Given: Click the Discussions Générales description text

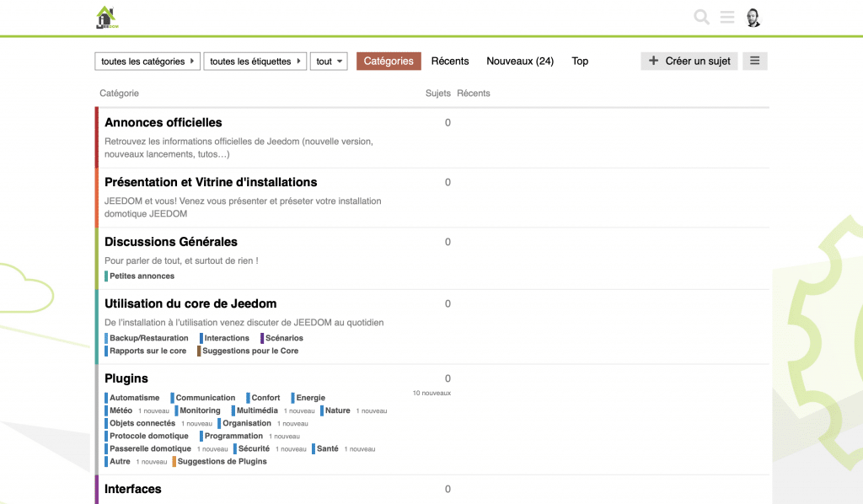Looking at the screenshot, I should tap(182, 260).
